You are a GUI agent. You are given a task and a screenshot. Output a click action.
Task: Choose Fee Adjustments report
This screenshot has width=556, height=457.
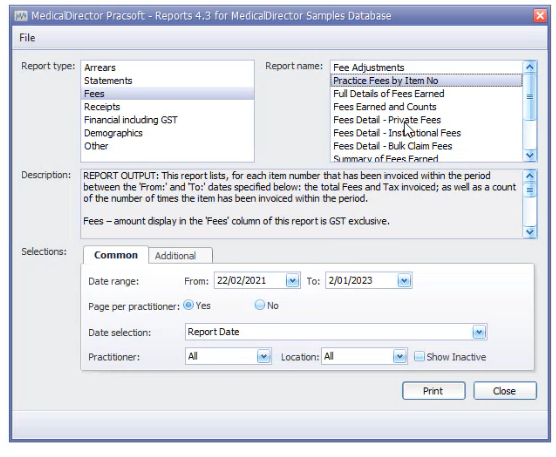[427, 68]
